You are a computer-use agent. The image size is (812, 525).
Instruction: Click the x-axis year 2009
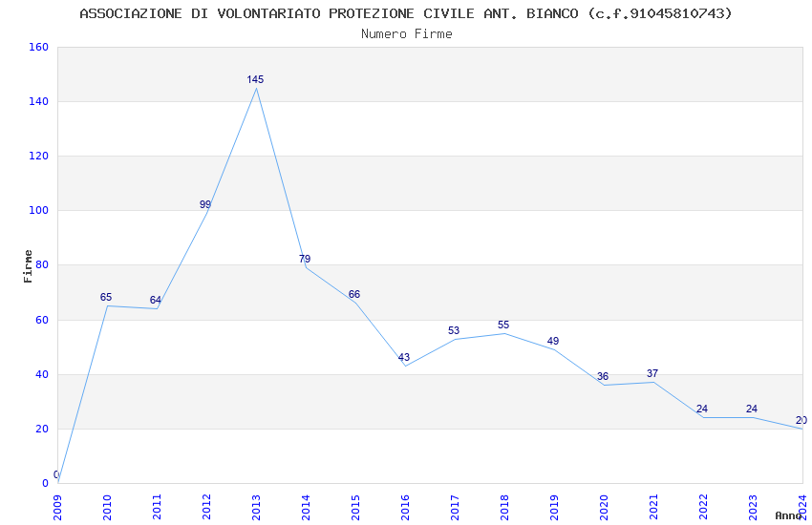pyautogui.click(x=57, y=508)
